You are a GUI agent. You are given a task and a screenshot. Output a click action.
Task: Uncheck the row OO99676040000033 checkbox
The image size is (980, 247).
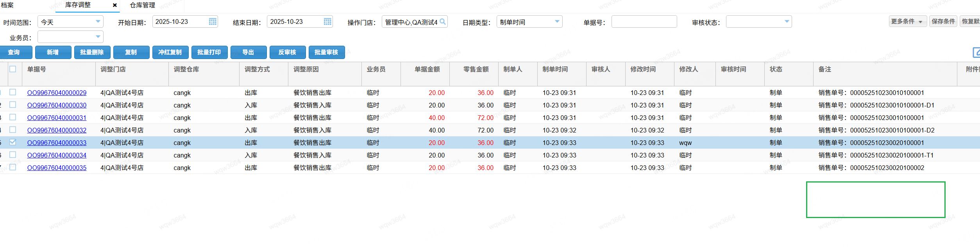coord(13,142)
